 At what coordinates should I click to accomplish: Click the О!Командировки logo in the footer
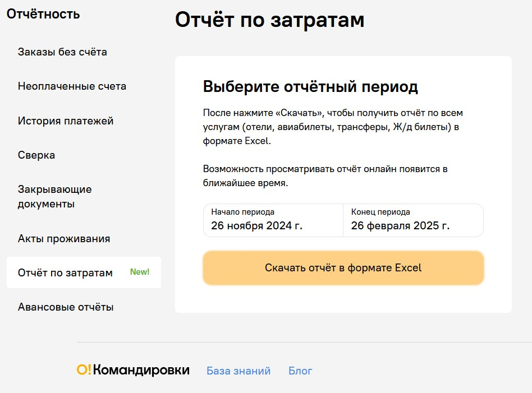pos(133,370)
